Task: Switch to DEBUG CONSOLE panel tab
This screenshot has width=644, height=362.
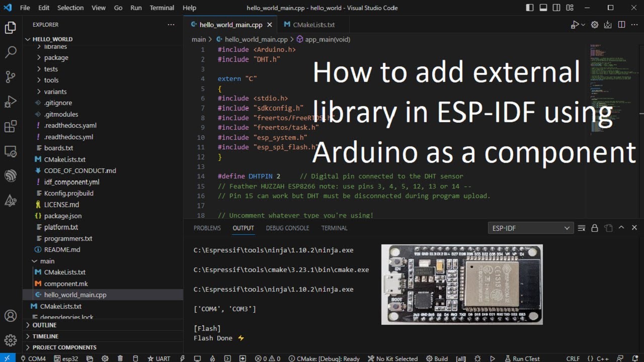Action: (x=287, y=228)
